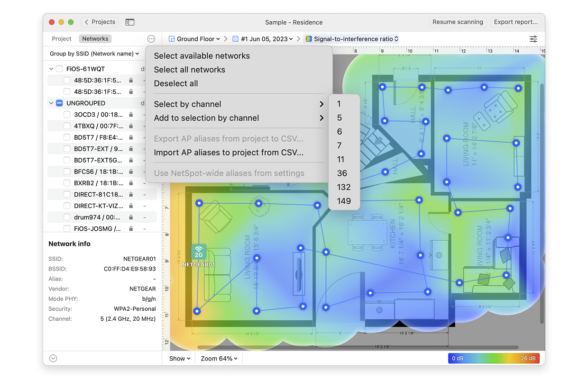Switch to the Project tab
Image resolution: width=588 pixels, height=379 pixels.
62,39
